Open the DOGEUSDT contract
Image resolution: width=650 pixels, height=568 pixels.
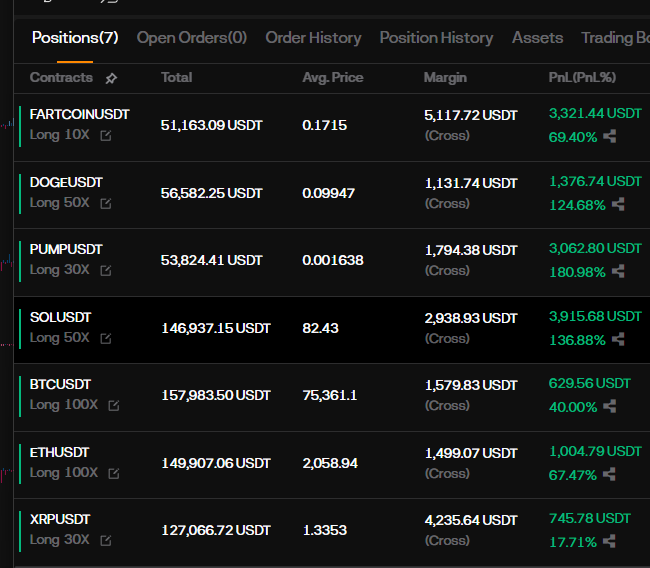66,182
